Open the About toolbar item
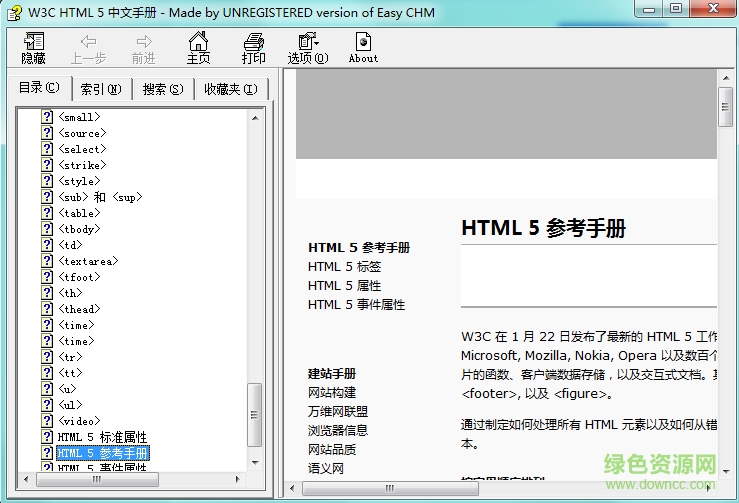The height and width of the screenshot is (503, 739). (x=363, y=48)
